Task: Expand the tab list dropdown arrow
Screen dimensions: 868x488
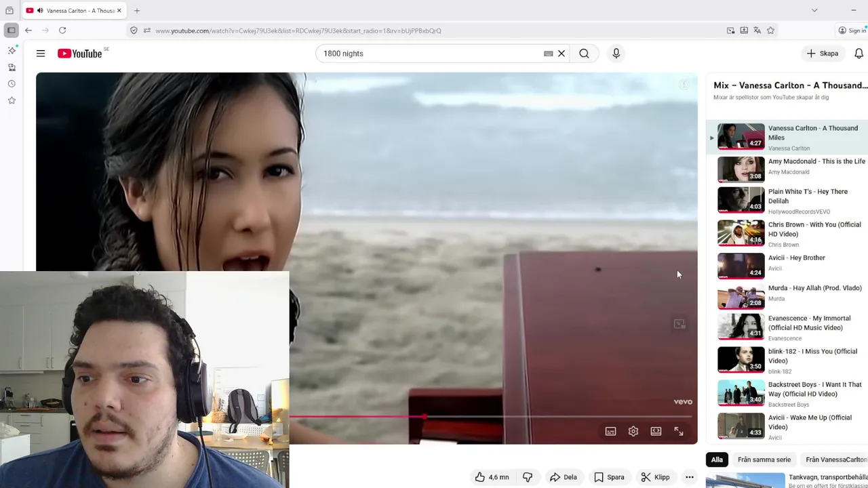Action: [814, 10]
